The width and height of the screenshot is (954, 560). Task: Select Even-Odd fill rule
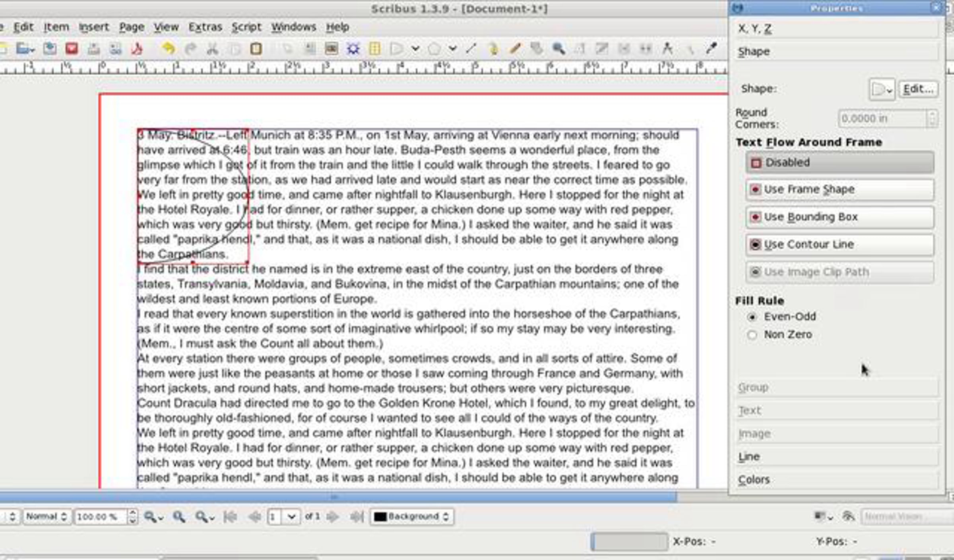tap(752, 317)
